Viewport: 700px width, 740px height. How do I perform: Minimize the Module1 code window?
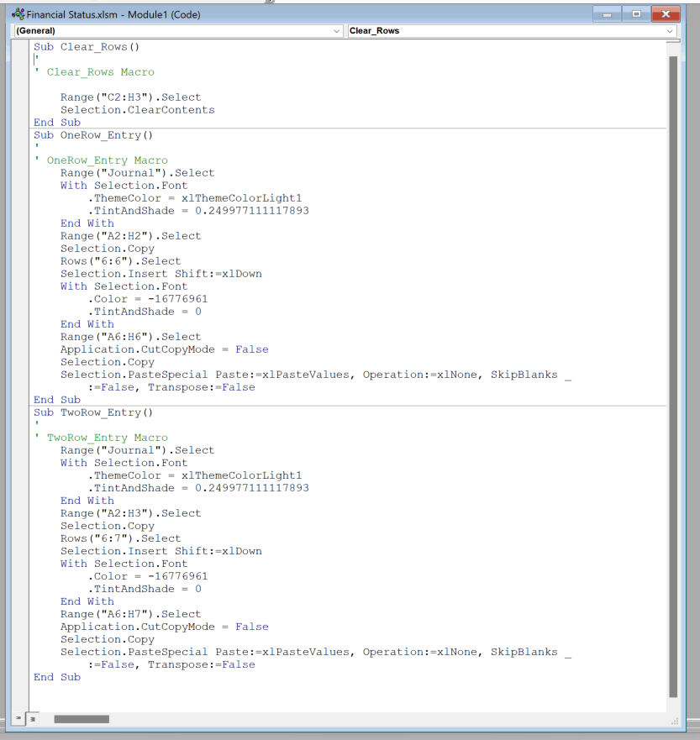point(607,14)
